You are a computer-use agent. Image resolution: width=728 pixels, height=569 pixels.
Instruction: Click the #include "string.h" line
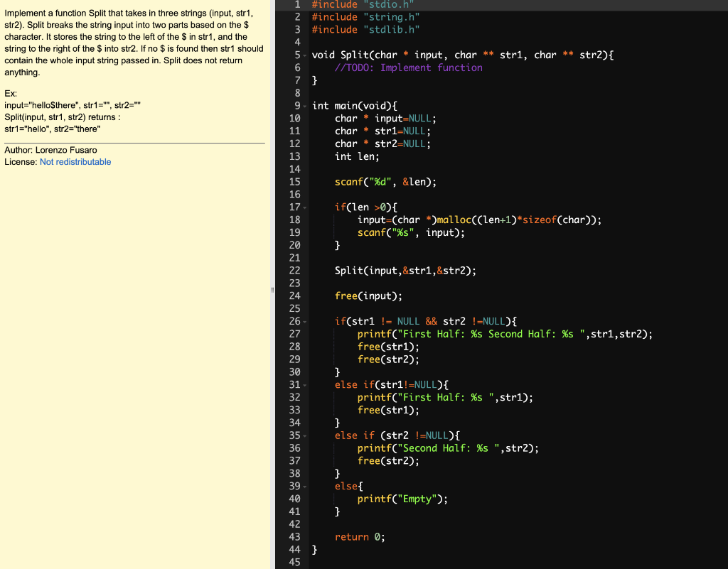point(365,17)
